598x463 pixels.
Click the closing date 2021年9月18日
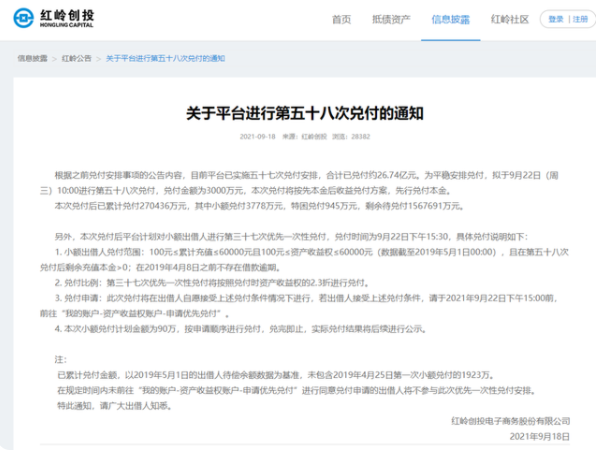(x=540, y=436)
